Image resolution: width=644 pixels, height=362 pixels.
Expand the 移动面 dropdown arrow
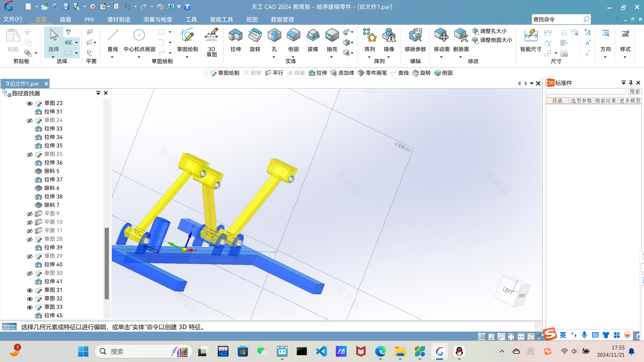coord(441,57)
